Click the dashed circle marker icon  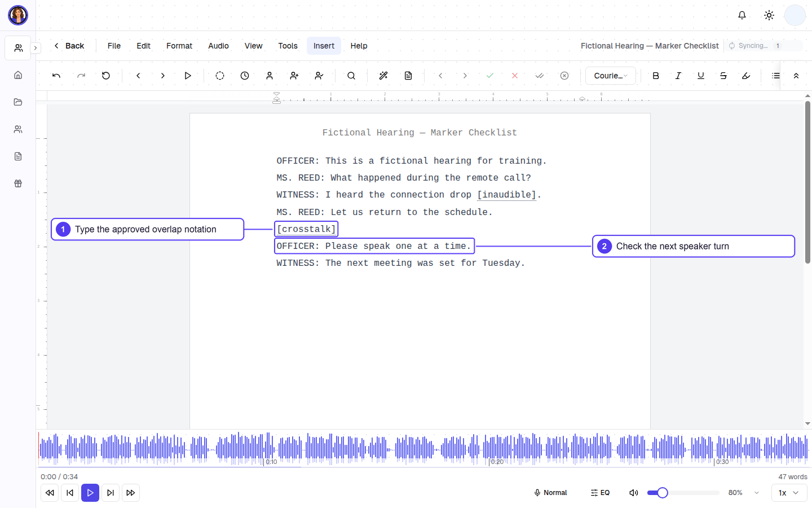pyautogui.click(x=220, y=76)
